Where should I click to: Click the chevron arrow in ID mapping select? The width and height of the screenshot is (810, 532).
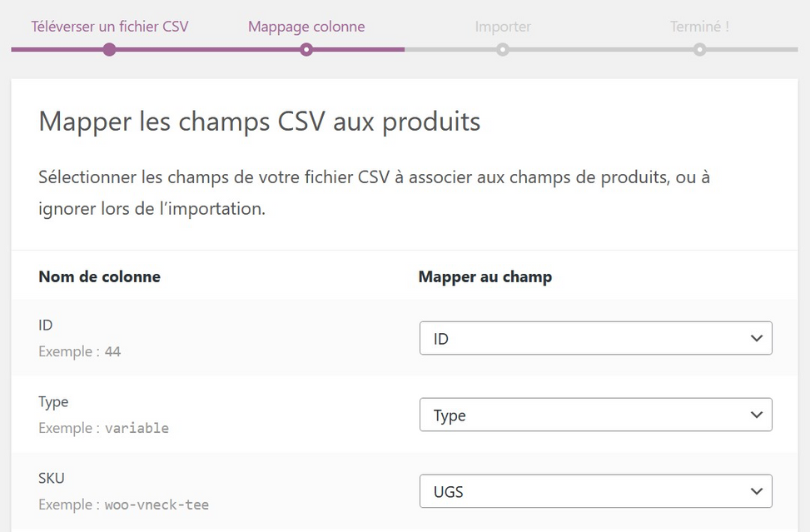point(756,339)
